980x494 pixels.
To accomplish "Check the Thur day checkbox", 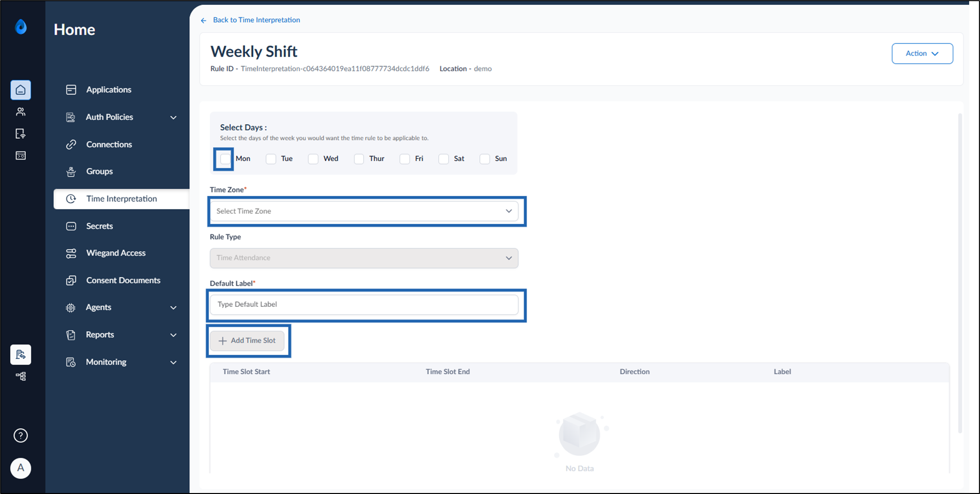I will tap(359, 159).
